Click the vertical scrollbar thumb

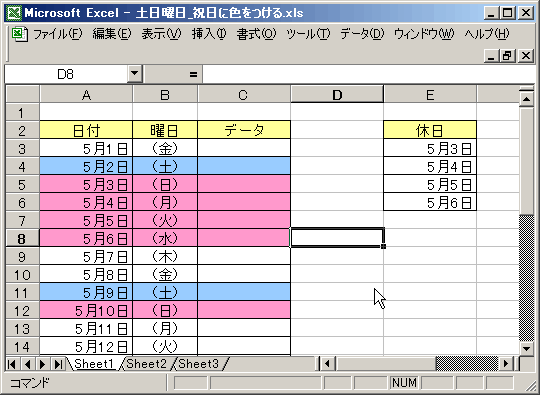tap(526, 161)
